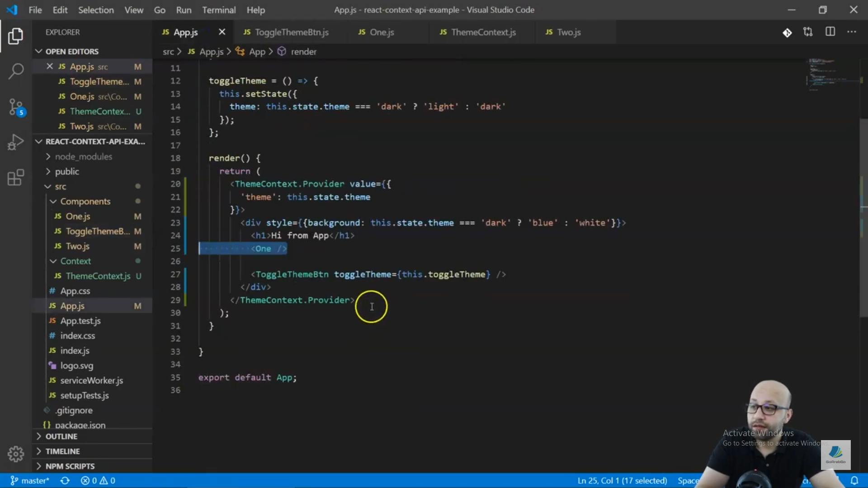Open the Go menu
The image size is (868, 488).
(x=160, y=10)
